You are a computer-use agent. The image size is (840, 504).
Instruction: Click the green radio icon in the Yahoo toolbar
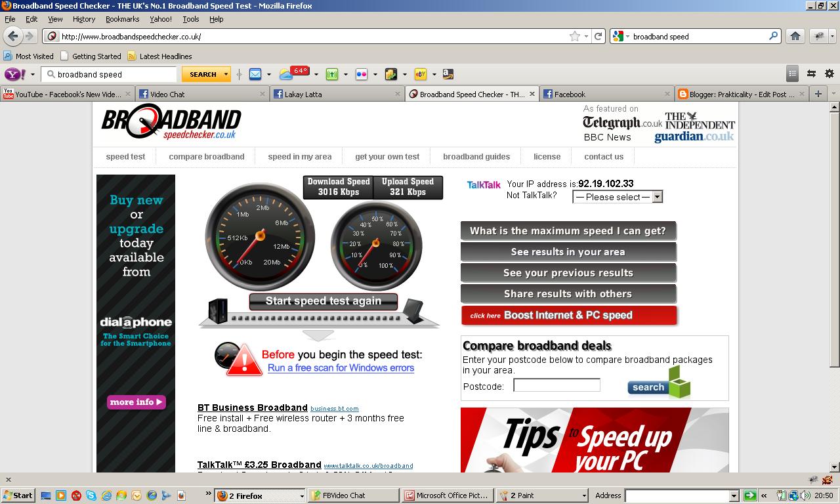click(x=332, y=74)
